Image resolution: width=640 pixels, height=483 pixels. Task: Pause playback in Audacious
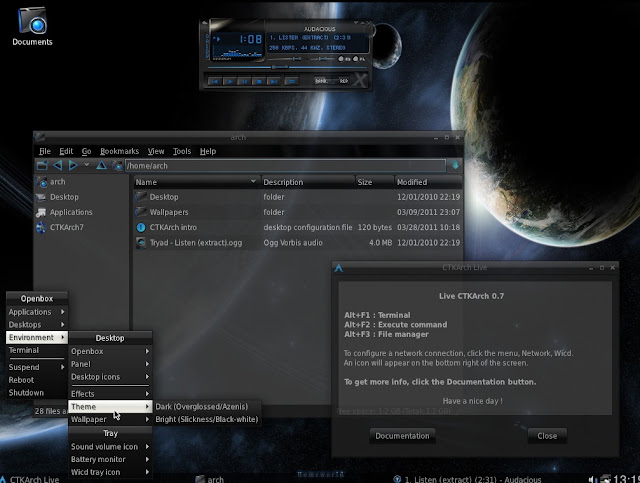coord(244,81)
